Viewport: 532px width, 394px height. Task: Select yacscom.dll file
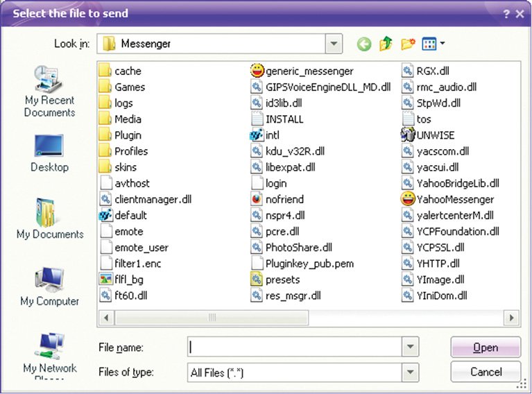coord(436,151)
